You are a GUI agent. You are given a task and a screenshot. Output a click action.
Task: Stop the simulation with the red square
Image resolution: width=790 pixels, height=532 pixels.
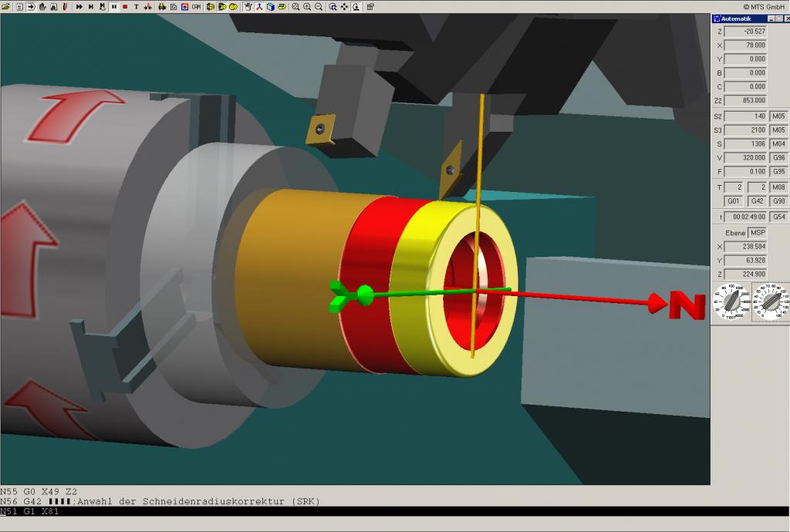coord(125,6)
